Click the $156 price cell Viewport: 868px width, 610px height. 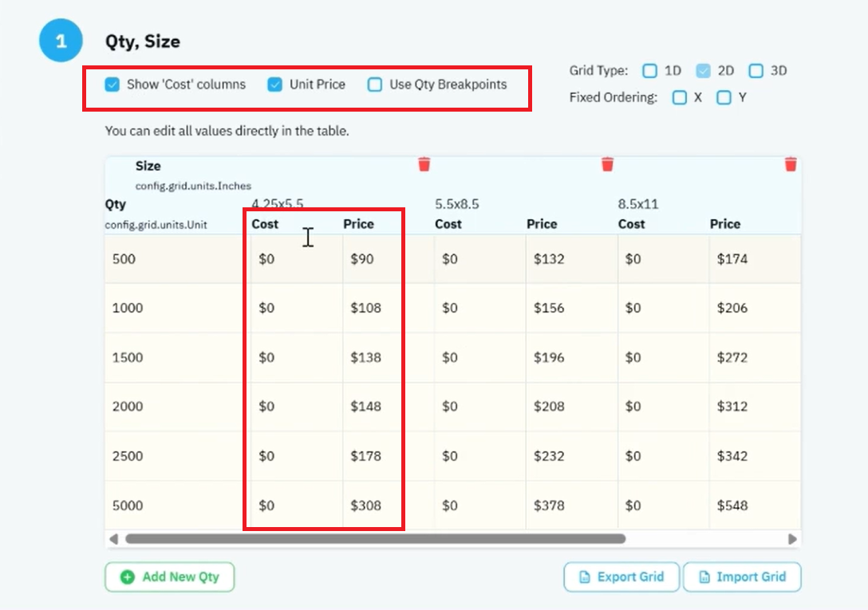pos(572,308)
